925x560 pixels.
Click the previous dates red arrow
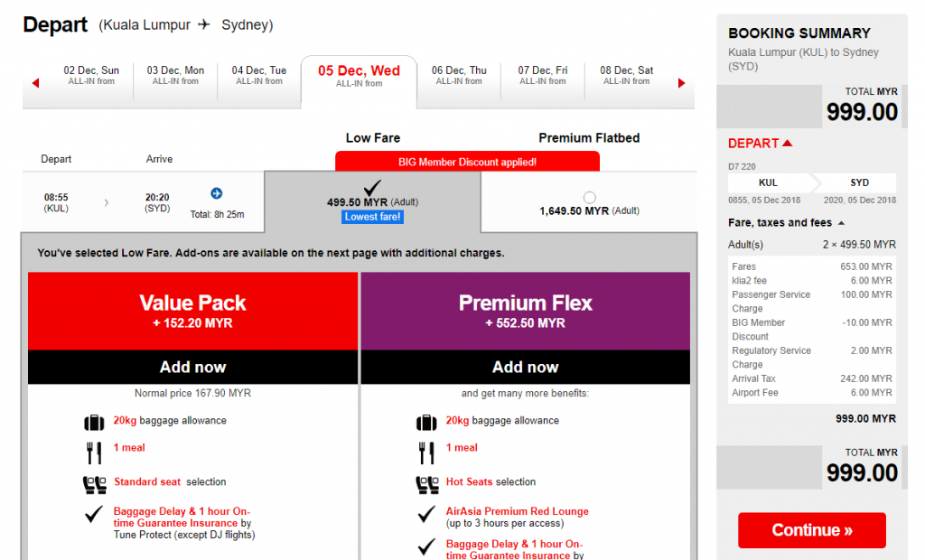(x=36, y=83)
